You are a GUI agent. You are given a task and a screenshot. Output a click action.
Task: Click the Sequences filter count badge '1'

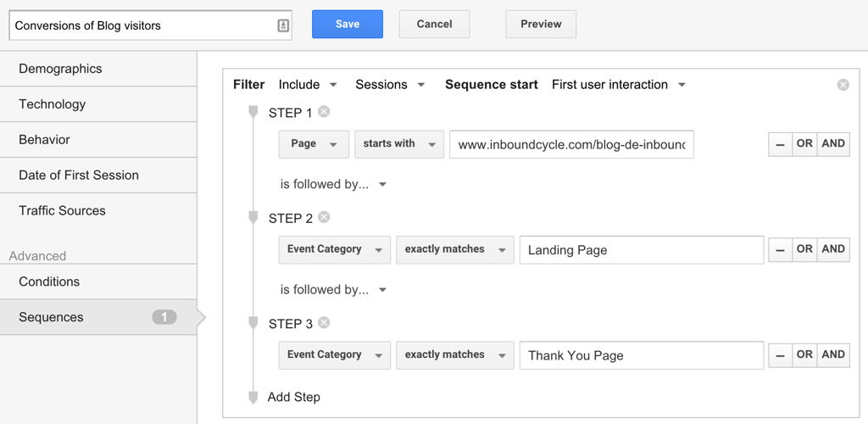tap(164, 317)
